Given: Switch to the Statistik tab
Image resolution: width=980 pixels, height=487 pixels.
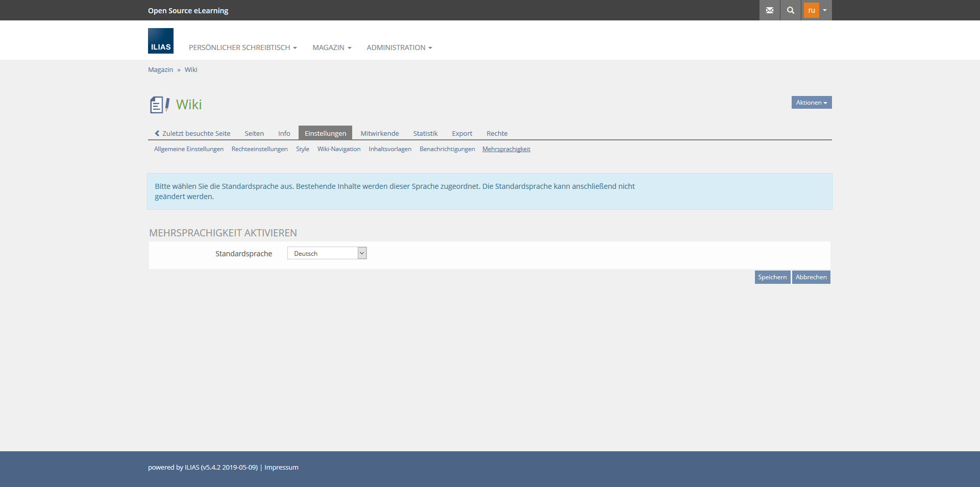Looking at the screenshot, I should [x=425, y=133].
